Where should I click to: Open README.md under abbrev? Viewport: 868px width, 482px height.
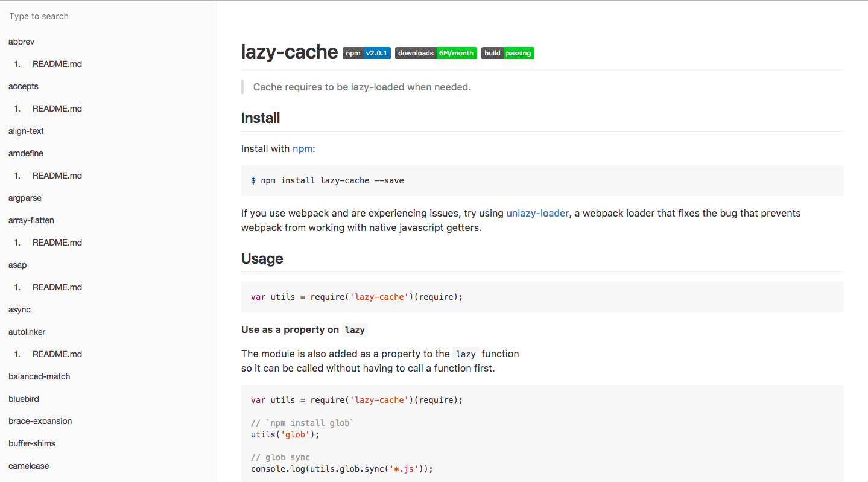click(57, 64)
